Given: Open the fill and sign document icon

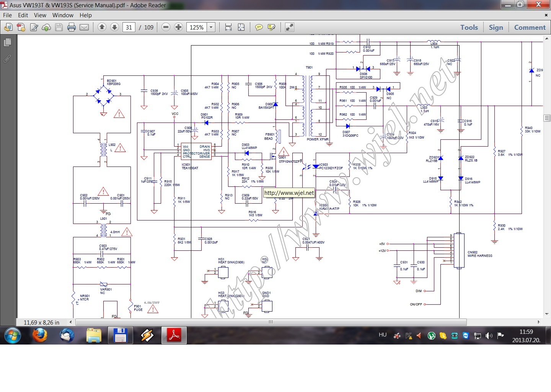Looking at the screenshot, I should 34,27.
